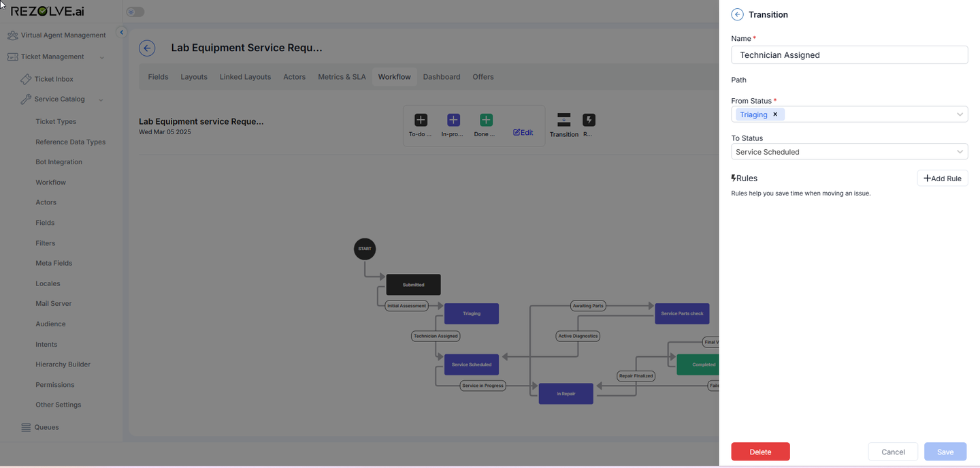
Task: Open Meta Fields
Action: click(54, 263)
